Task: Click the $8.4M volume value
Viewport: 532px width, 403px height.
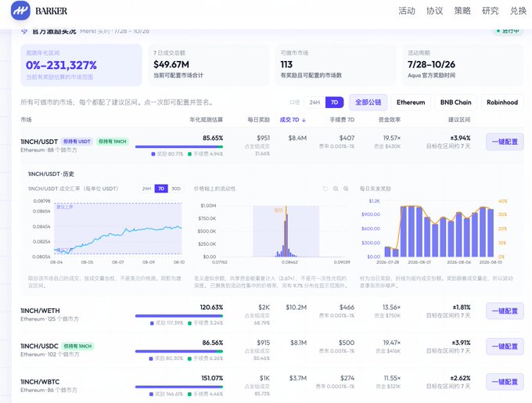Action: pos(297,138)
